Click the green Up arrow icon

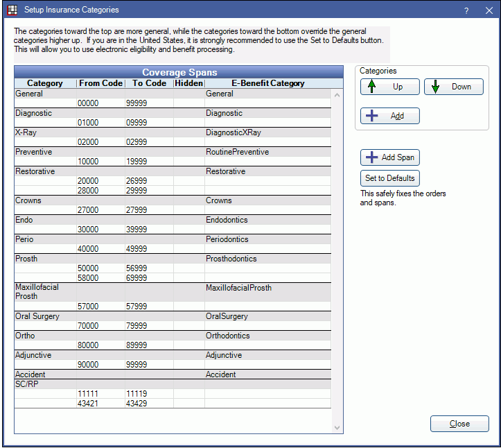point(371,86)
